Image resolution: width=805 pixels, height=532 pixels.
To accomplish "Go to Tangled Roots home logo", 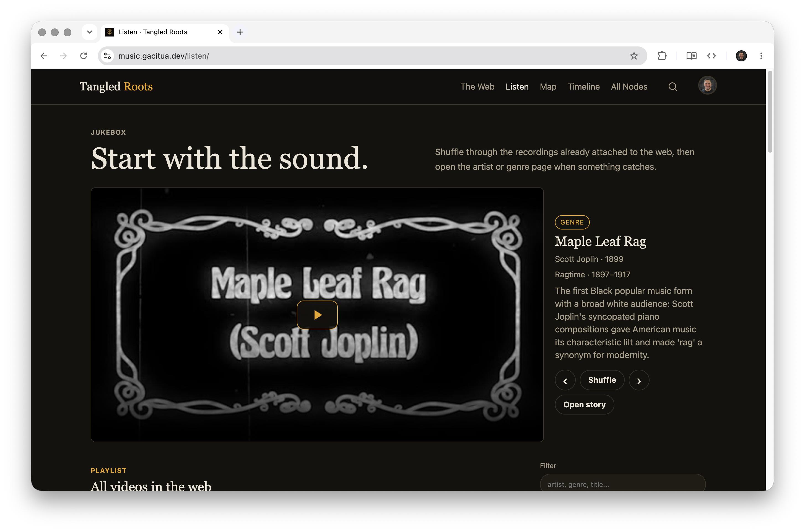I will point(116,87).
